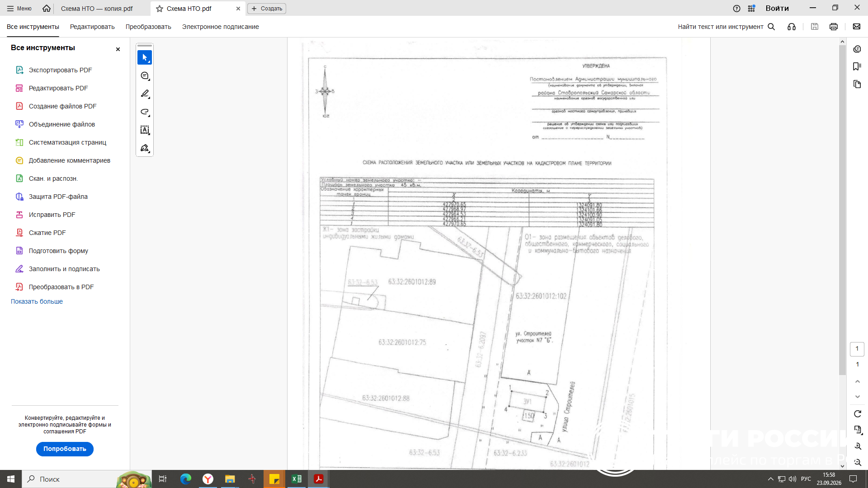Viewport: 868px width, 488px height.
Task: Select the arrow selection tool
Action: [145, 58]
